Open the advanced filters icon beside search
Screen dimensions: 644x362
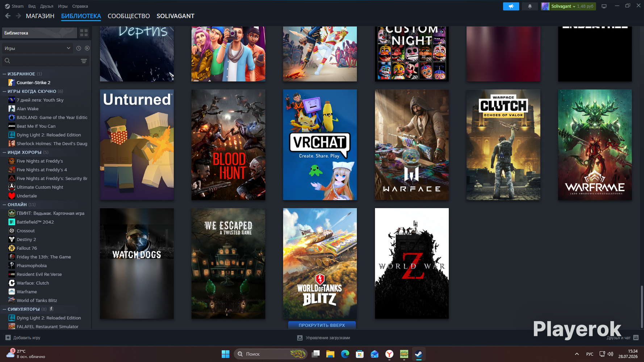84,61
